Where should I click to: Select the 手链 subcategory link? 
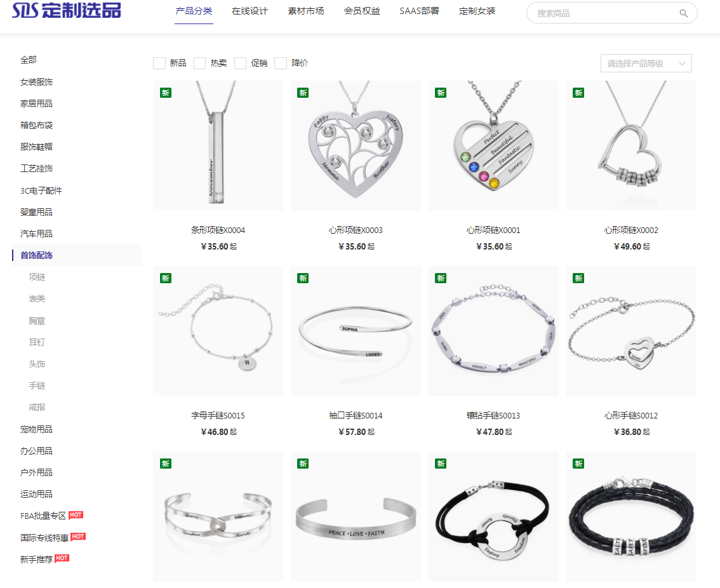pyautogui.click(x=37, y=386)
